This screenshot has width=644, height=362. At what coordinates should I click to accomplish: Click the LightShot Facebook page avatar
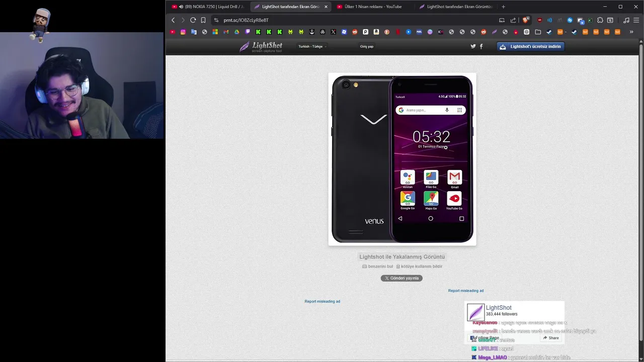(x=475, y=312)
